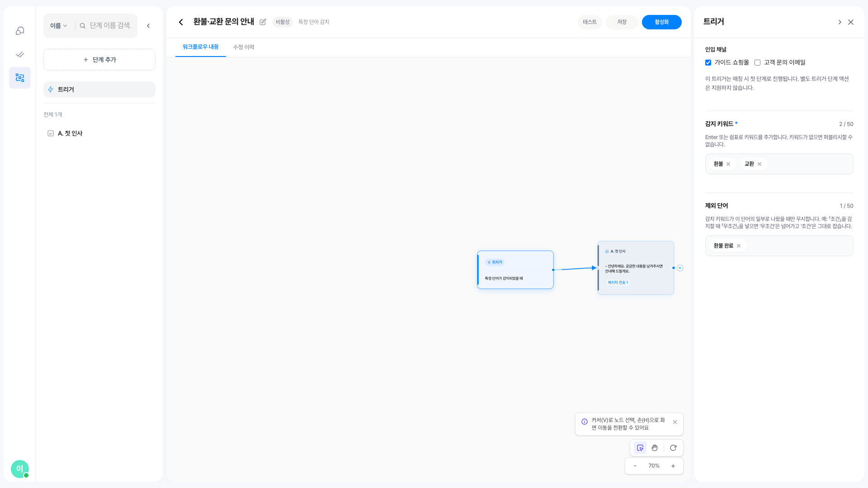Select the cursor node selection tool

[640, 448]
